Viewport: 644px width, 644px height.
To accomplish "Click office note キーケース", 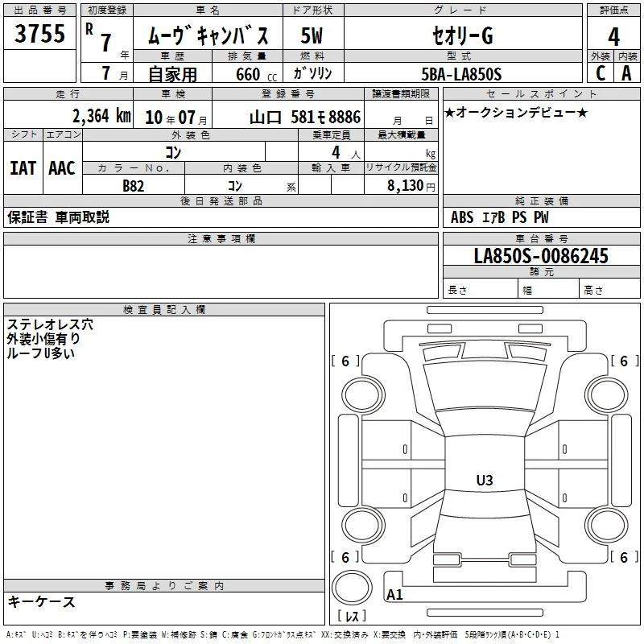I will [42, 601].
